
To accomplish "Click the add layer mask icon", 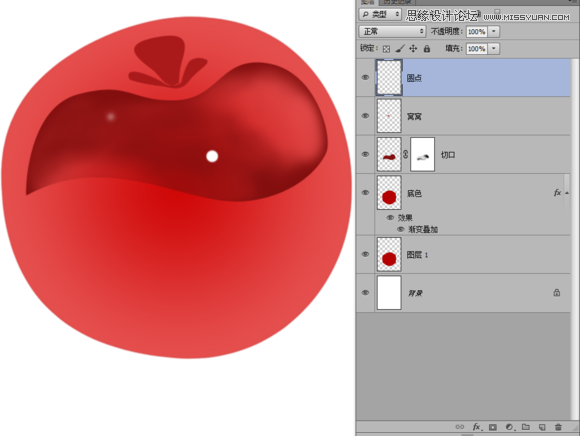I will (493, 427).
